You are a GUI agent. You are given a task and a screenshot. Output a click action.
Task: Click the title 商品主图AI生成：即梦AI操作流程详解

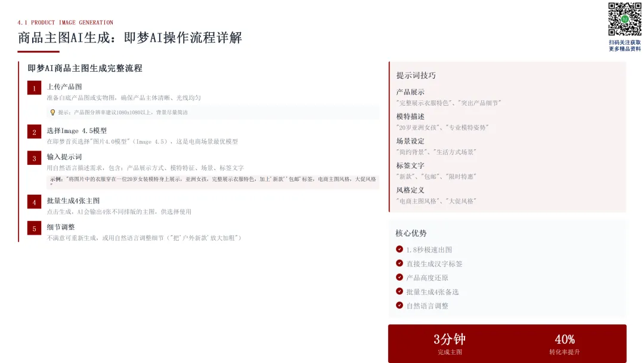[130, 38]
